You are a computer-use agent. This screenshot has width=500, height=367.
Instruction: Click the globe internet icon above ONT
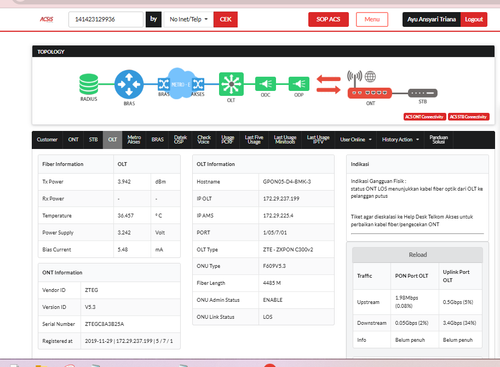(x=370, y=77)
